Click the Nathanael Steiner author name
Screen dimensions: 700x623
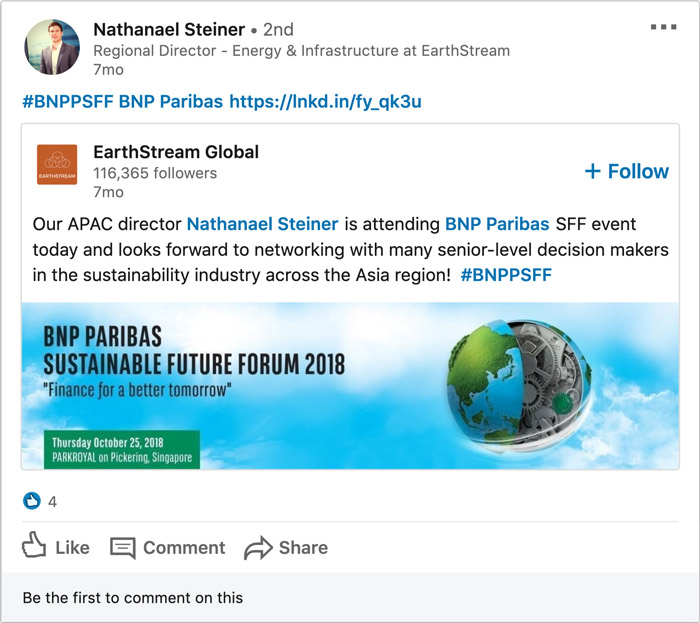[x=169, y=29]
